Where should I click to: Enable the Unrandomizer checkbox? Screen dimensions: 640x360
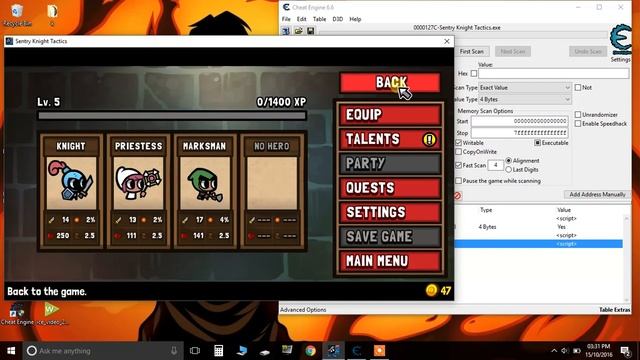[x=578, y=115]
